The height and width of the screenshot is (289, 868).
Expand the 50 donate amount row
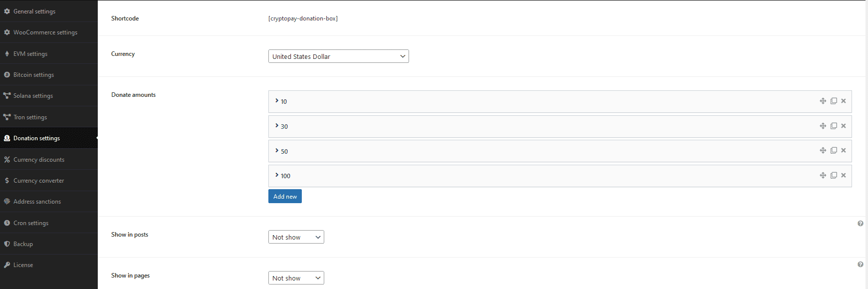tap(560, 151)
